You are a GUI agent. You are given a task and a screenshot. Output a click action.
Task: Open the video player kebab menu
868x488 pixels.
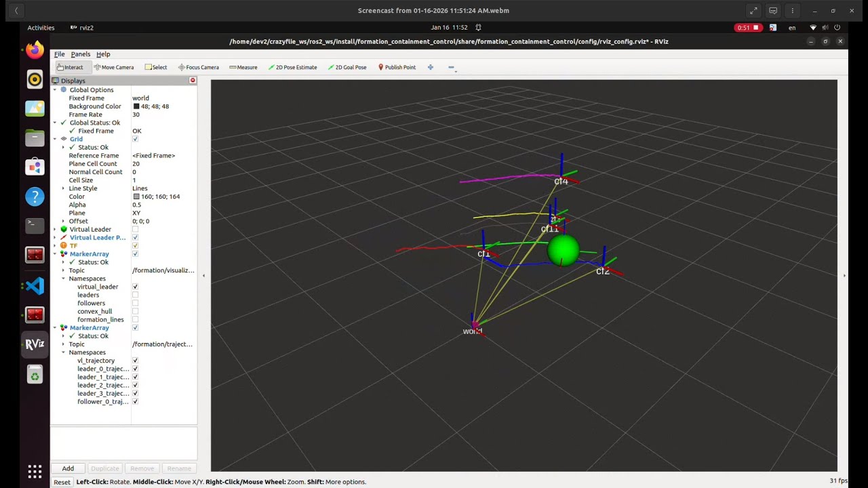[x=792, y=11]
